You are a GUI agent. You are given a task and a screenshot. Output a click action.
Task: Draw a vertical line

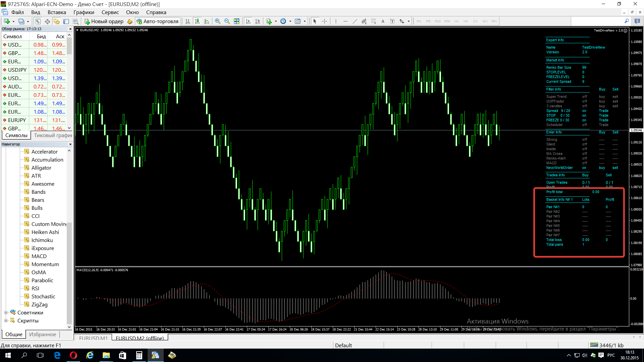(335, 21)
